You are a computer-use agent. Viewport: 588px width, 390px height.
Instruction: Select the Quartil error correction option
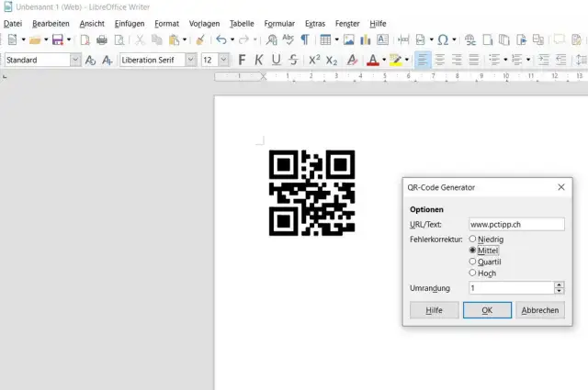[x=473, y=262]
